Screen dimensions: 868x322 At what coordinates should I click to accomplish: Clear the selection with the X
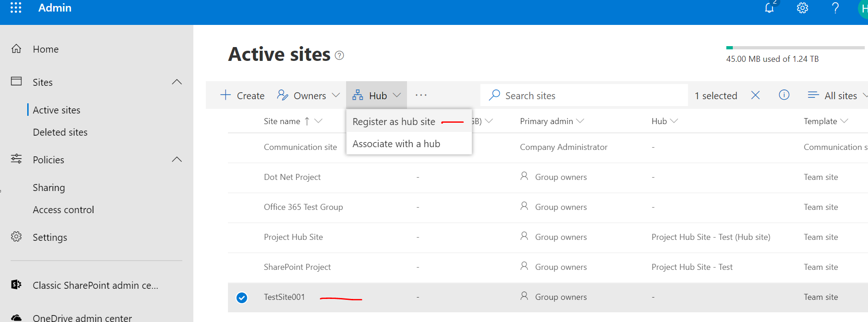click(x=755, y=95)
